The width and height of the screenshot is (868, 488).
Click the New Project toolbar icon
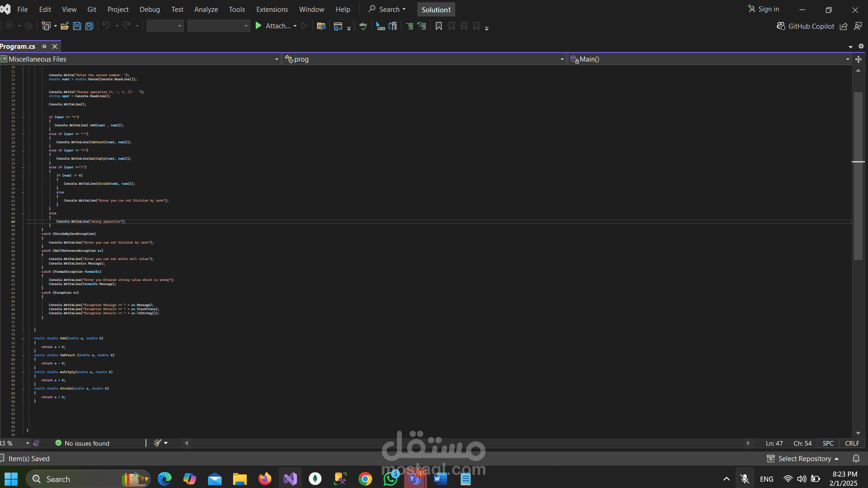click(x=46, y=26)
